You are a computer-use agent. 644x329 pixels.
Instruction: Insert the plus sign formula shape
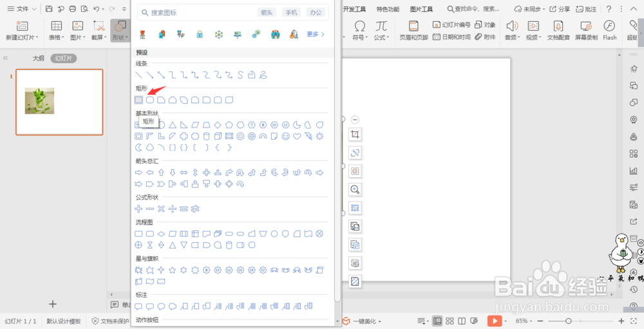point(139,209)
